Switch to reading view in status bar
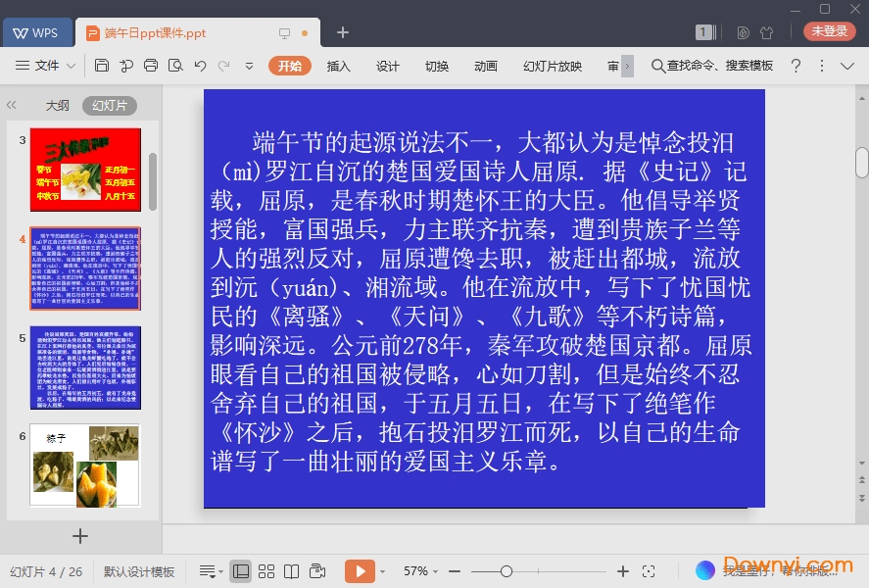The height and width of the screenshot is (588, 869). pyautogui.click(x=291, y=571)
